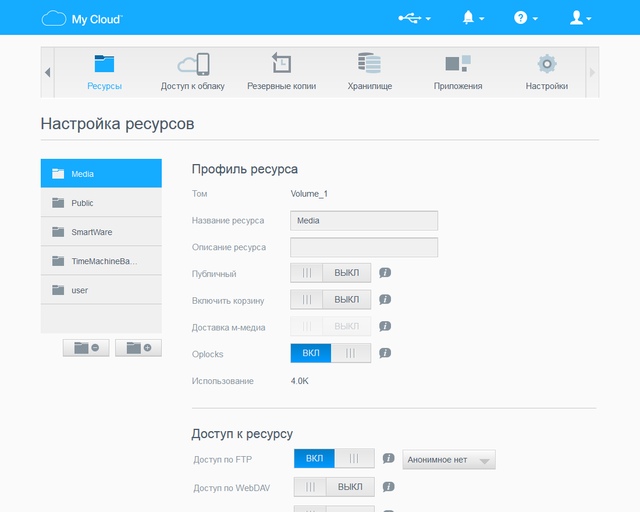Click the Доступ к ресурсу heading
This screenshot has height=512, width=640.
click(242, 434)
